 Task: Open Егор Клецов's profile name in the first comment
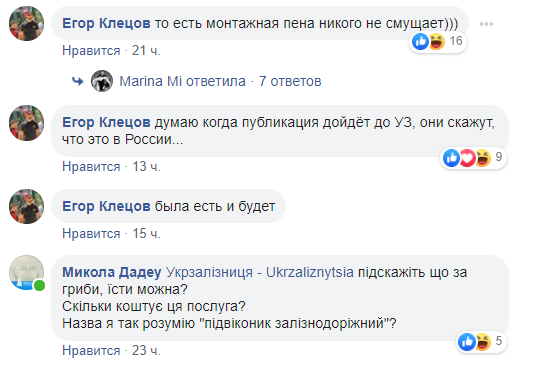point(106,23)
